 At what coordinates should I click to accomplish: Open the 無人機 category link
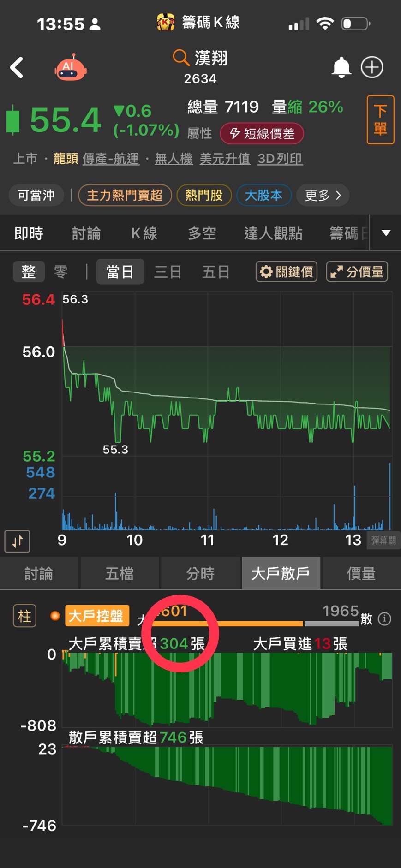[173, 159]
